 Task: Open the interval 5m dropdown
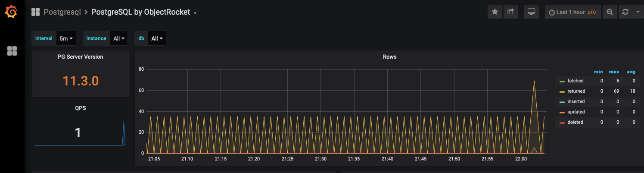(66, 38)
